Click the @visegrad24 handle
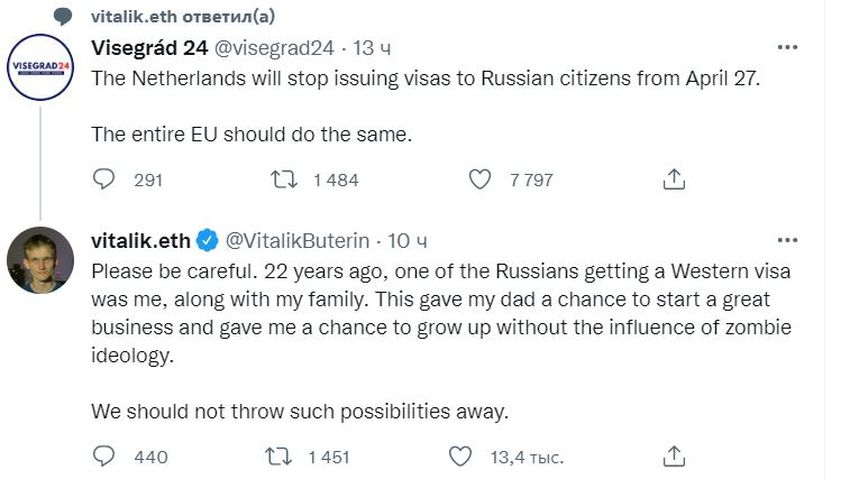The image size is (850, 479). click(270, 48)
